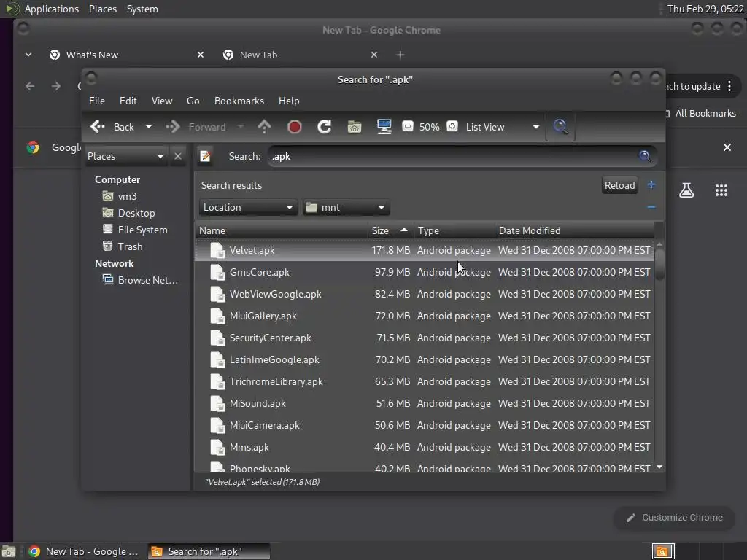Select the GmsCore.apk file row
Screen dimensions: 747x560
424,273
